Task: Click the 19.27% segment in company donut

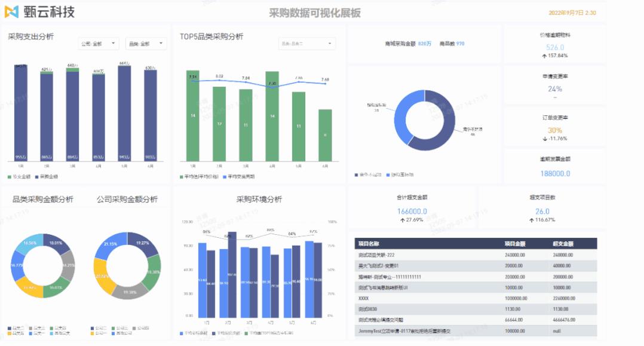Action: coord(143,243)
